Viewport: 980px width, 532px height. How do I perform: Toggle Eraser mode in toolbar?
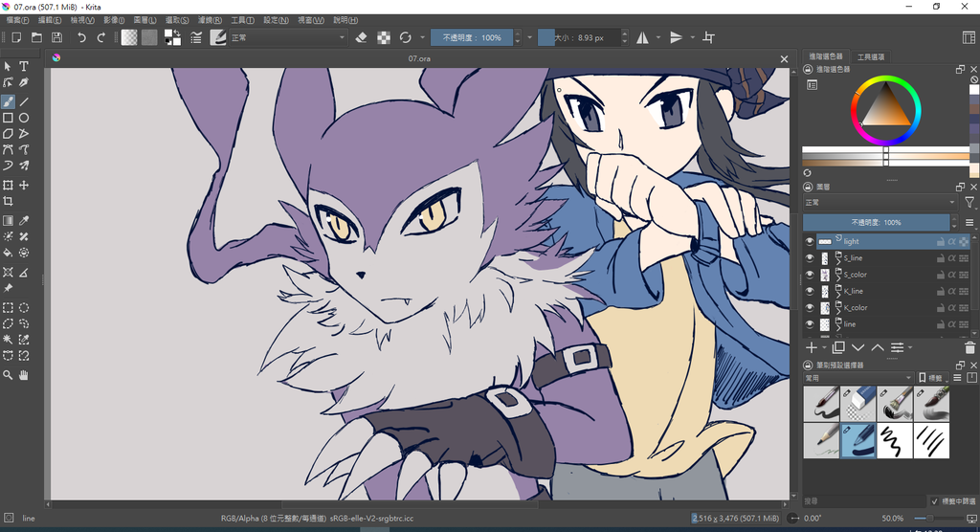[x=361, y=37]
